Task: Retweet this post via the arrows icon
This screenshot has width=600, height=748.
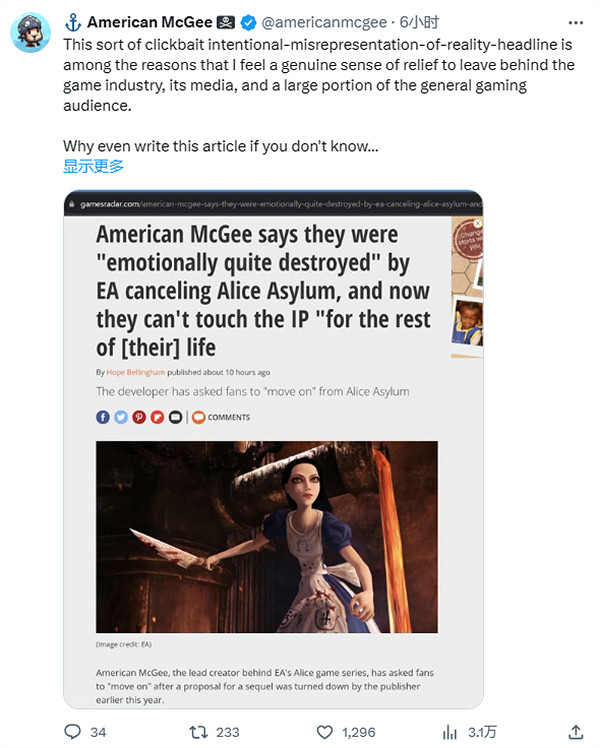Action: [x=198, y=732]
